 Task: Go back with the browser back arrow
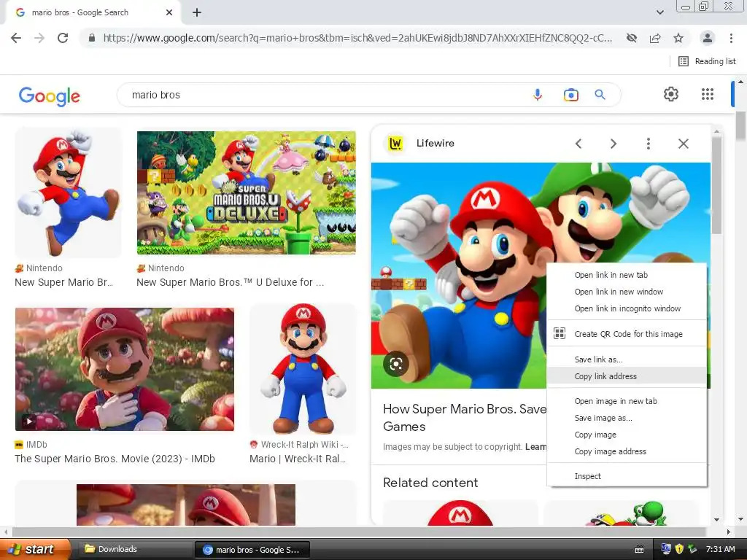tap(16, 38)
